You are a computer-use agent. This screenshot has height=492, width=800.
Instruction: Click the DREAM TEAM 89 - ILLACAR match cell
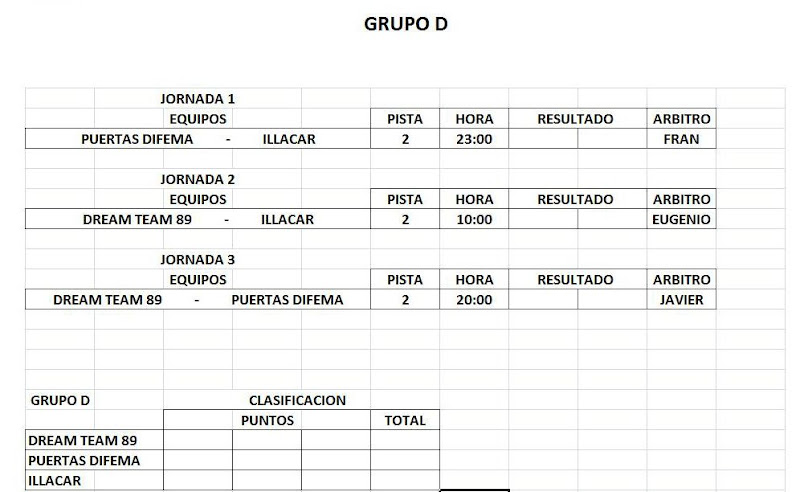[x=198, y=220]
